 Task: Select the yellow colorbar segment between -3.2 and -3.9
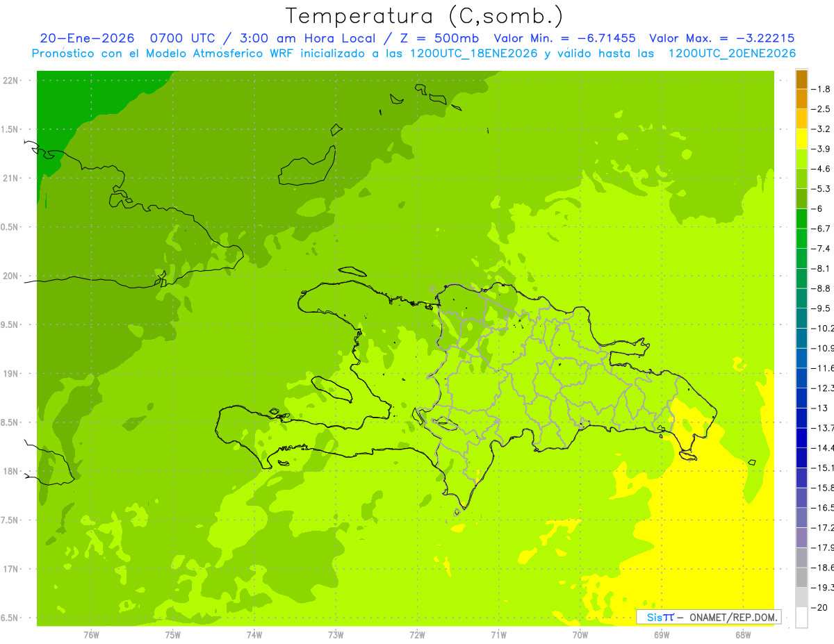[801, 139]
